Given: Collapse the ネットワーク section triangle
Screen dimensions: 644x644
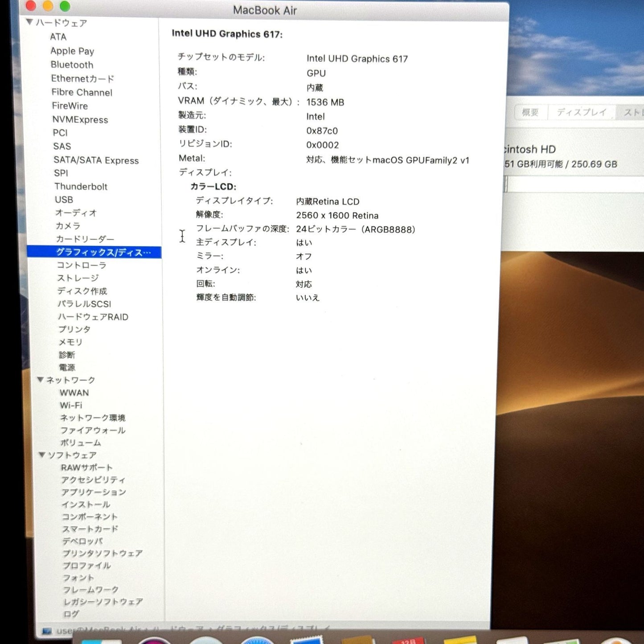Looking at the screenshot, I should [x=41, y=379].
